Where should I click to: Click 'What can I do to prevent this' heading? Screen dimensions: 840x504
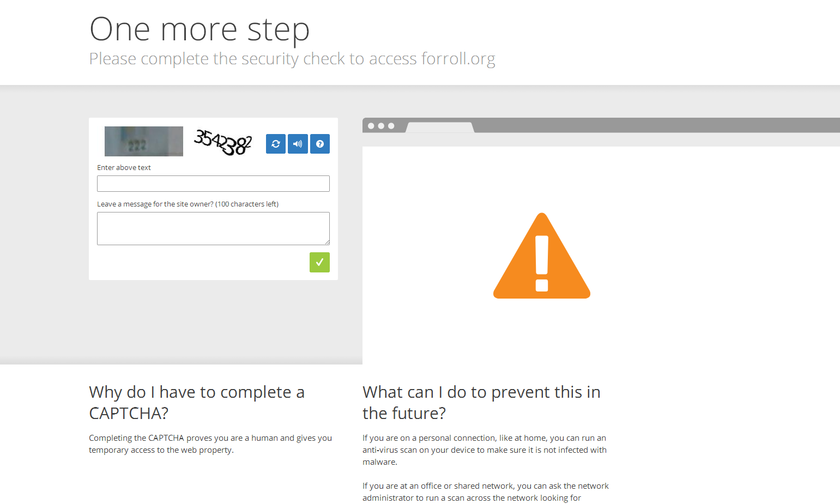click(x=481, y=403)
